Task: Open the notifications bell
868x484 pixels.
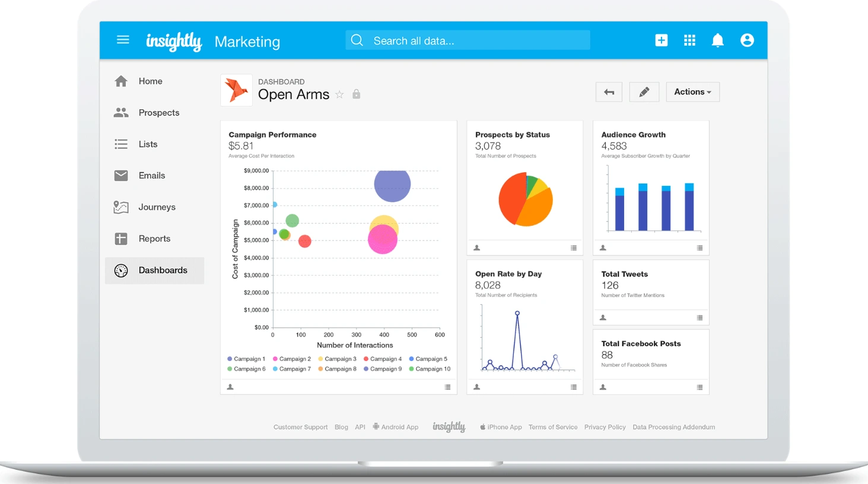Action: pos(717,40)
